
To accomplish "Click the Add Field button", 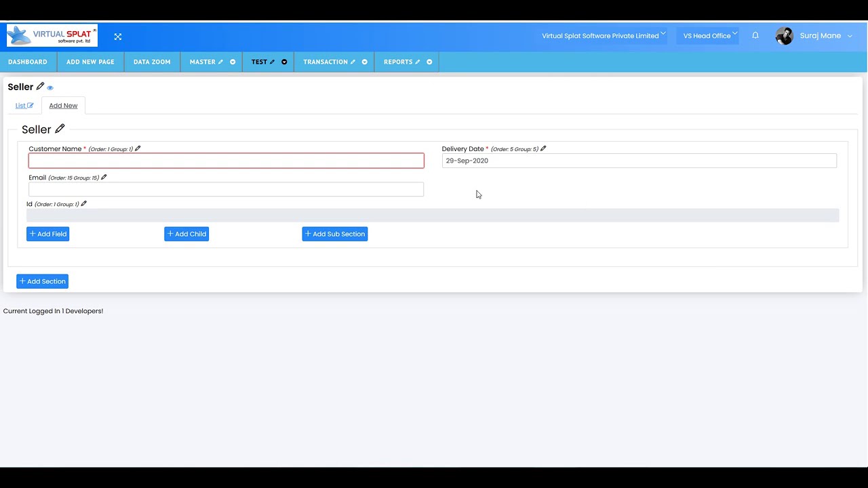I will [x=47, y=234].
